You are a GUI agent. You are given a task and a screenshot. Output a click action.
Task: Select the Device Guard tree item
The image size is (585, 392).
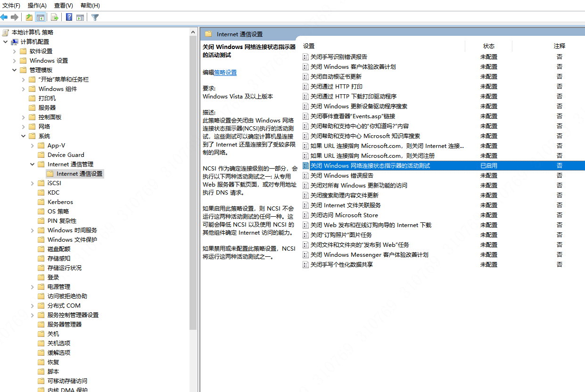tap(66, 155)
